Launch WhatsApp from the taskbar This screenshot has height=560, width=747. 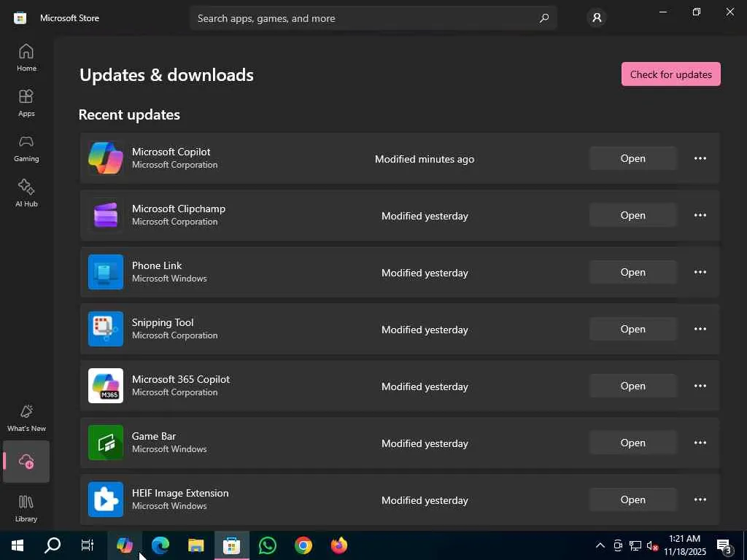tap(268, 545)
